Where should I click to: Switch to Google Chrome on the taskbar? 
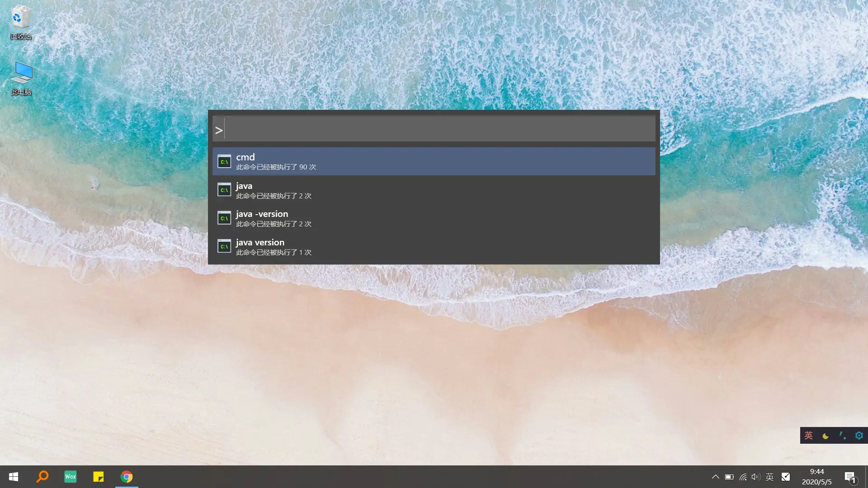tap(127, 477)
